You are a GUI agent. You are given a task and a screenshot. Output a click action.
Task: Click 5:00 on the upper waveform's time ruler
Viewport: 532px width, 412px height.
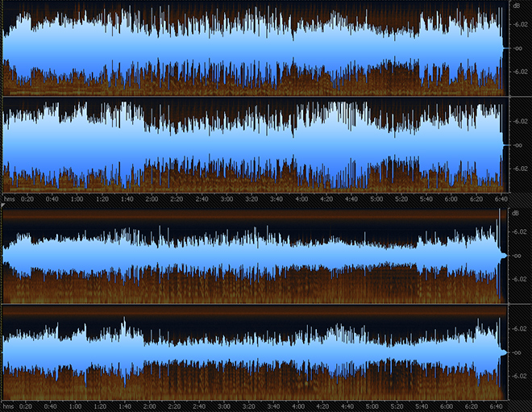(x=376, y=199)
